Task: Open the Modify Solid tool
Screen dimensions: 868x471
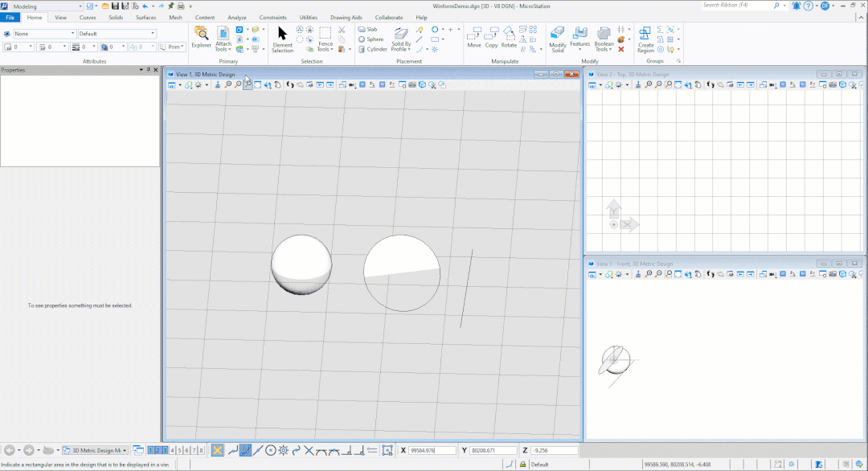Action: [558, 39]
